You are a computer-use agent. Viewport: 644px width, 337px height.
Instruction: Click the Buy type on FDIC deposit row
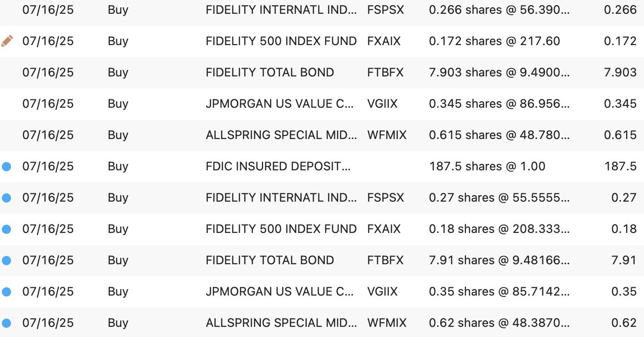(x=118, y=167)
